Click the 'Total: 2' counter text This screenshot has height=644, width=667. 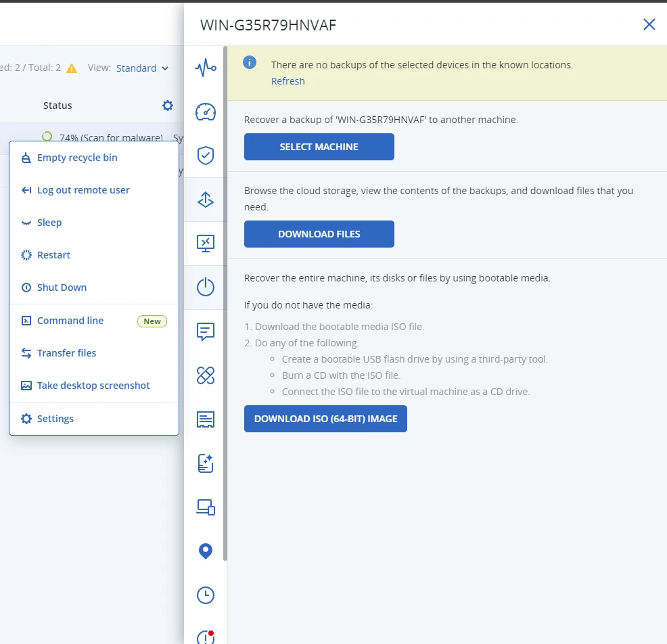click(x=45, y=68)
